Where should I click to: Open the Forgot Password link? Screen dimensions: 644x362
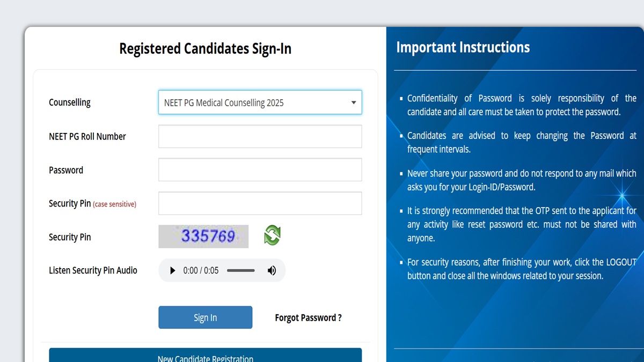(308, 317)
